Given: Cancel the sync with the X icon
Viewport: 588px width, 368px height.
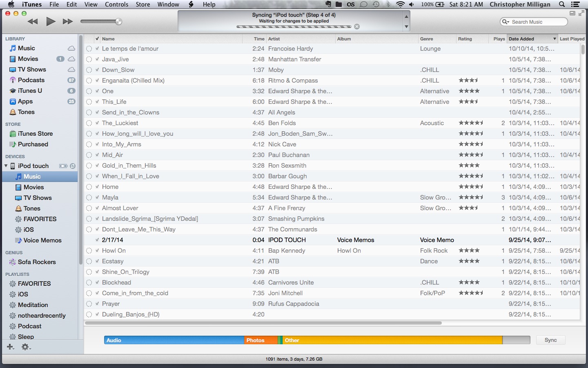Looking at the screenshot, I should pos(357,27).
